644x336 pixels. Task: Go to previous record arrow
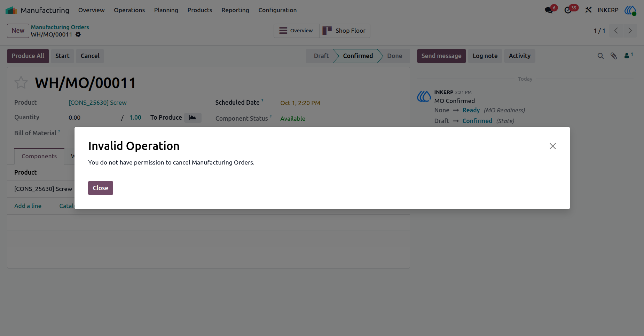click(616, 31)
